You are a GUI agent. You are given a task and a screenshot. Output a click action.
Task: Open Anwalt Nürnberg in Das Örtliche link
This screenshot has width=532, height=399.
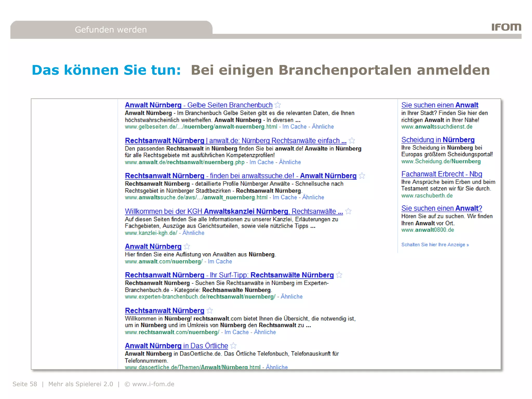point(176,346)
